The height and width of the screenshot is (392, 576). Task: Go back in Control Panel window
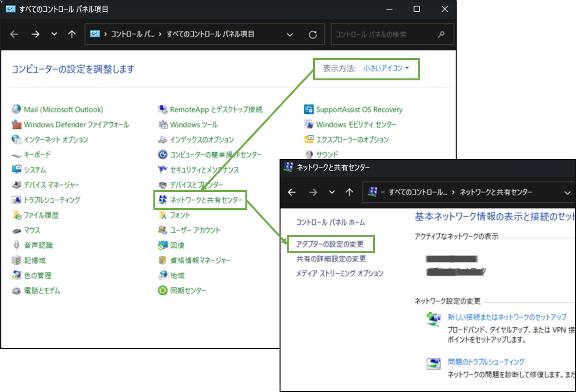[x=14, y=34]
